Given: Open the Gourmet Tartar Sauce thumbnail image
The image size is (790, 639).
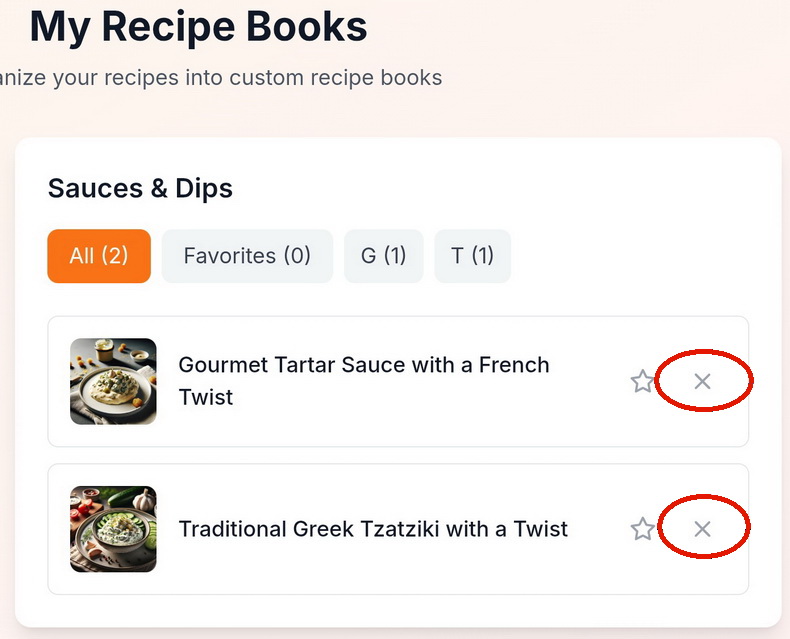Looking at the screenshot, I should (113, 381).
